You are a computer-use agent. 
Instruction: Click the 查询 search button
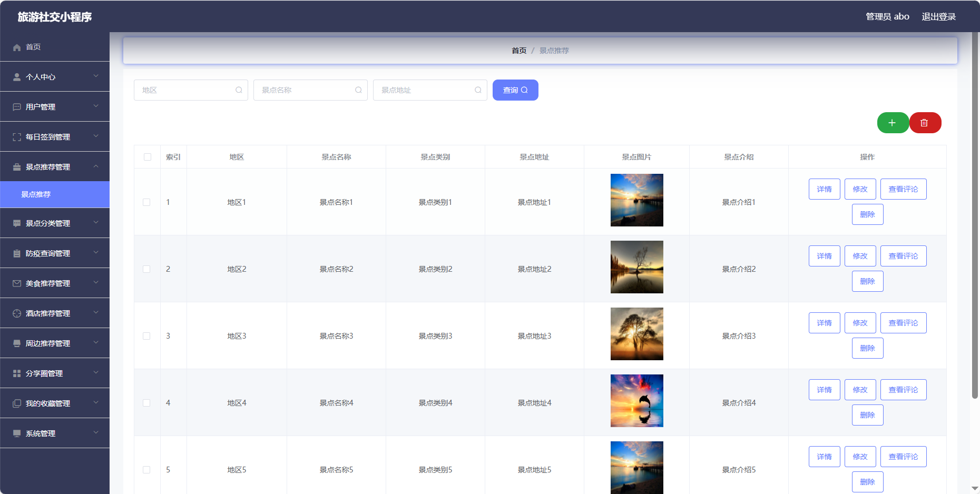515,90
